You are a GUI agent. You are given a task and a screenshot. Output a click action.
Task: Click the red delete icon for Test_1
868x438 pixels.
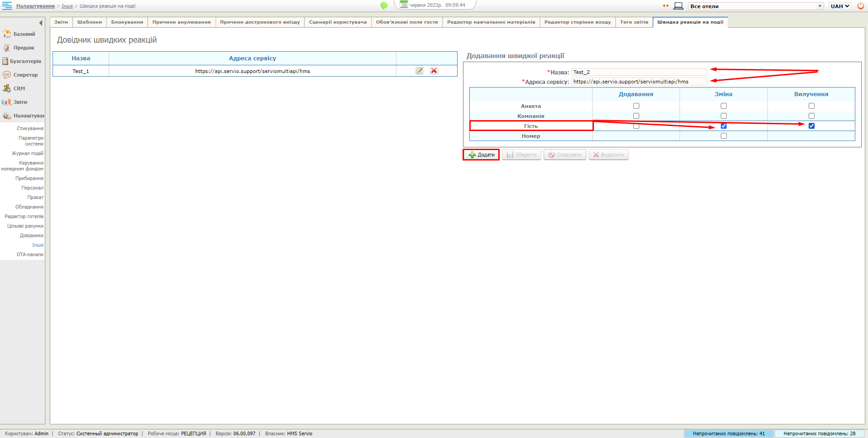(x=434, y=71)
